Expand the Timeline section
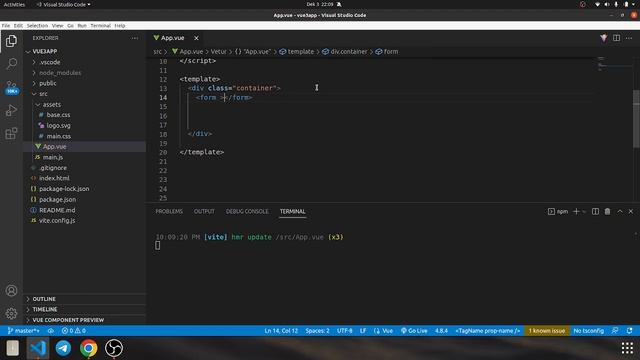The width and height of the screenshot is (640, 360). coord(85,309)
